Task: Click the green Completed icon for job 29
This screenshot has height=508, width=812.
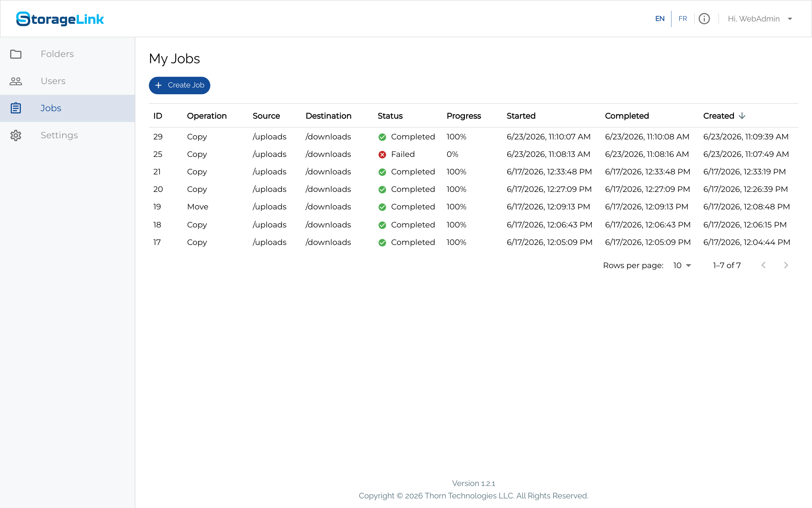Action: coord(382,137)
